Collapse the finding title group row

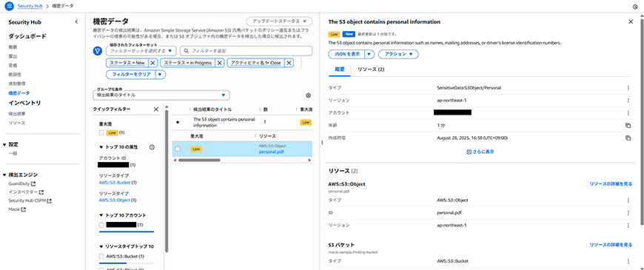pos(178,122)
